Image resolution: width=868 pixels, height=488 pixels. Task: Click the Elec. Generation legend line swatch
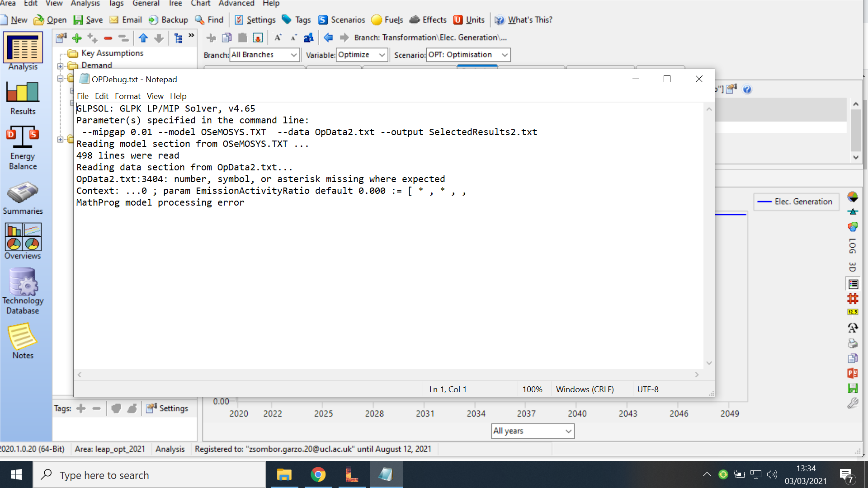[764, 202]
